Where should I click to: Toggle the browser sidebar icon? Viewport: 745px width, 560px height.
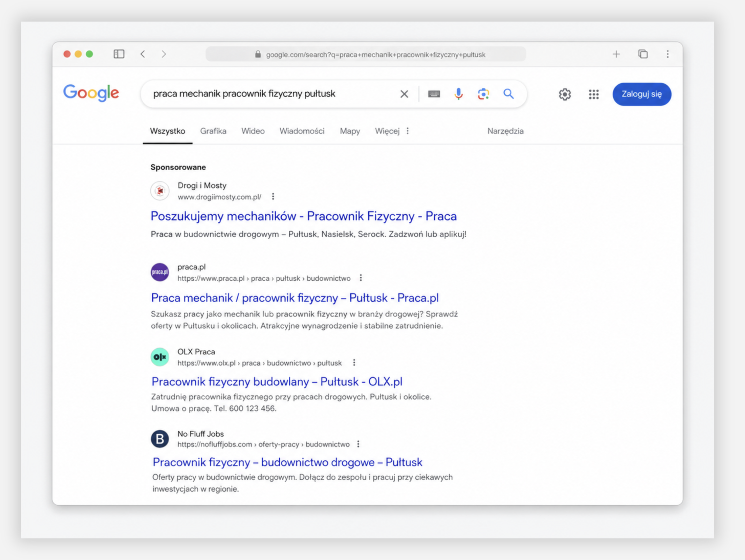[x=119, y=54]
